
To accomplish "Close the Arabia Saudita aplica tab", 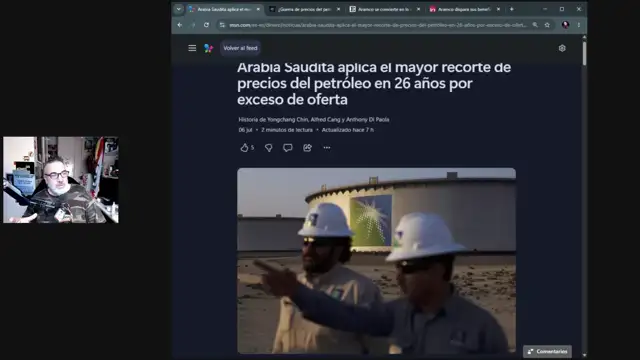I will tap(258, 9).
